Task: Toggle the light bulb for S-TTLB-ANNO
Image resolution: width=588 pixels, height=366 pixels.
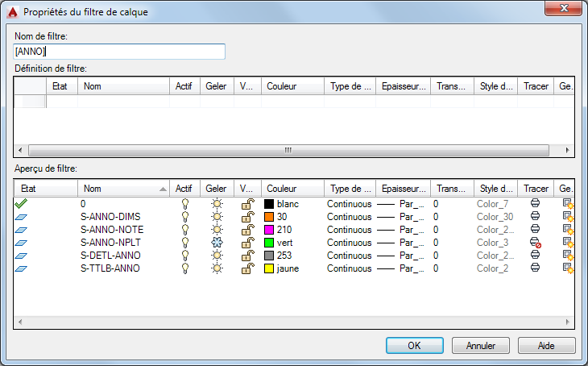Action: pyautogui.click(x=185, y=268)
